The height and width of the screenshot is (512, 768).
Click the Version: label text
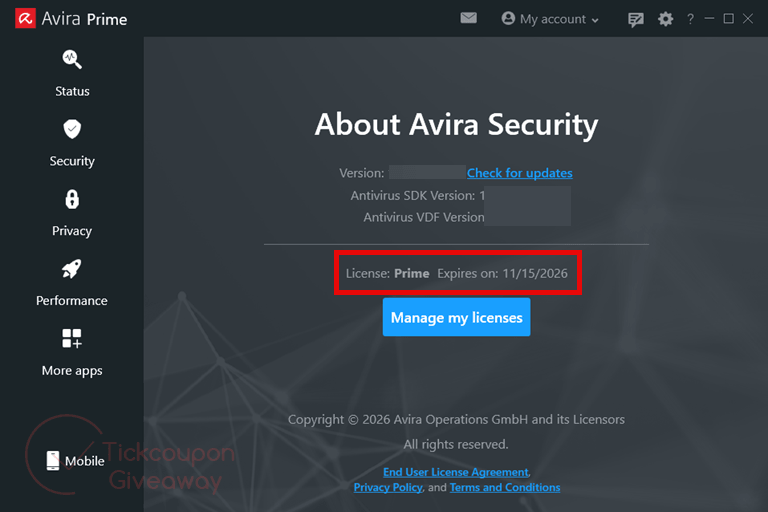tap(361, 173)
